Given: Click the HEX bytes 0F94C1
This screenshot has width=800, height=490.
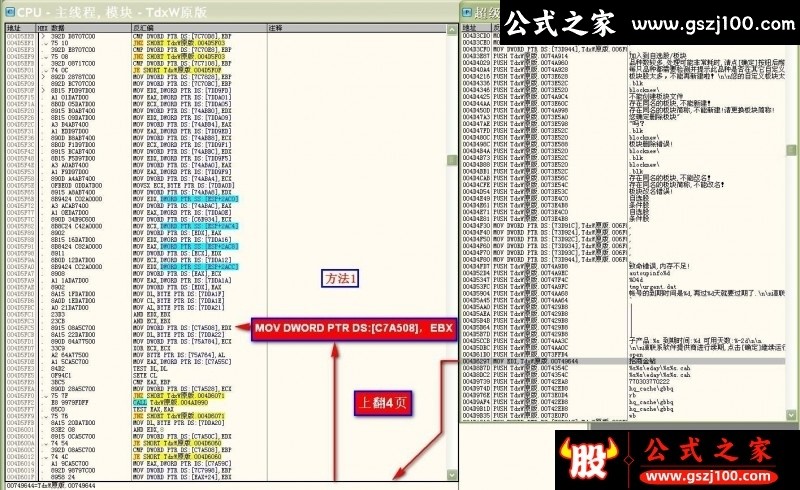Looking at the screenshot, I should tap(62, 375).
